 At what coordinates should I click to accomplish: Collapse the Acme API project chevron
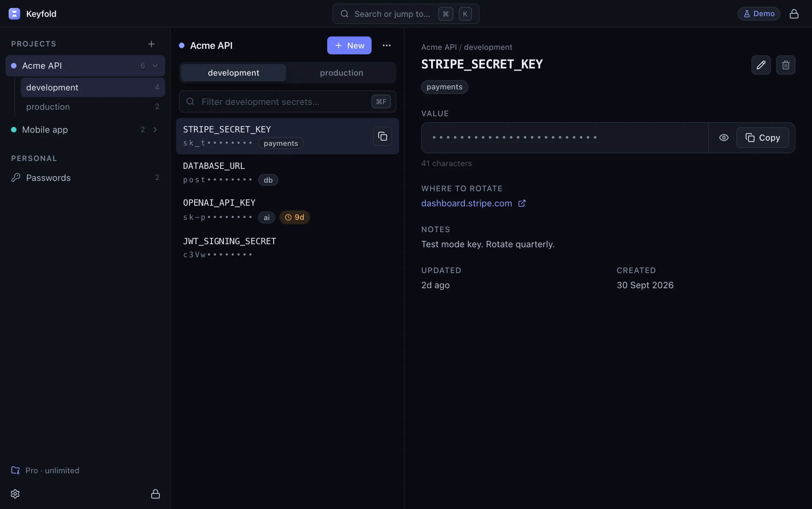[x=155, y=65]
